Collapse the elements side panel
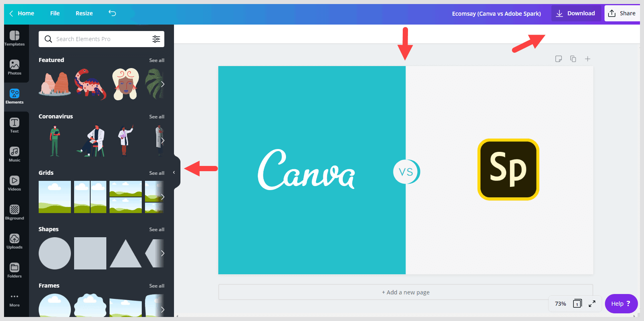 click(x=174, y=172)
